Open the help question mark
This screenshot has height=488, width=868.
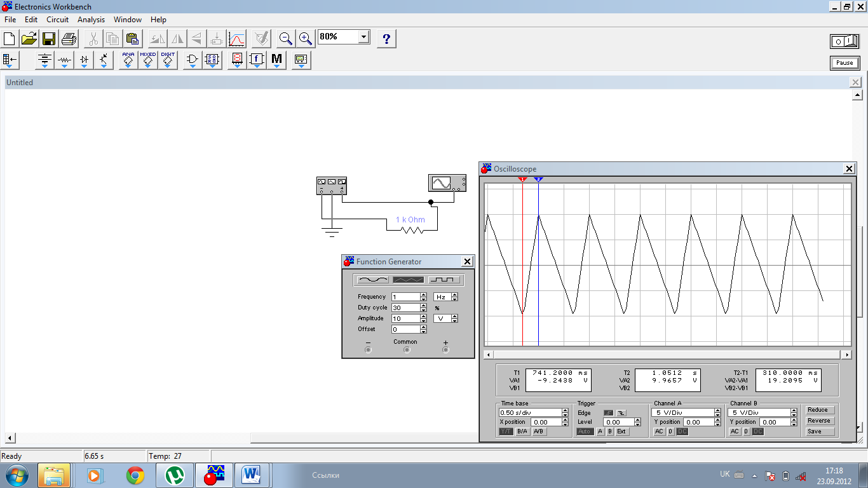click(x=386, y=39)
